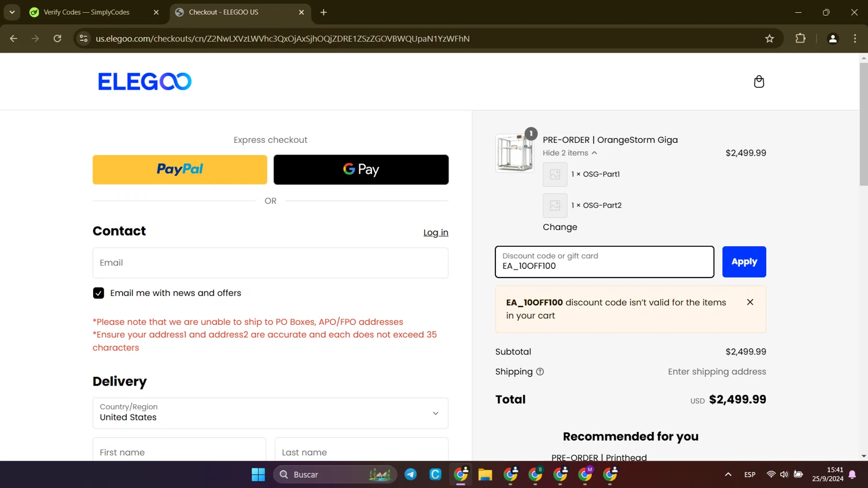Open the browser extensions puzzle icon
This screenshot has height=488, width=868.
800,39
